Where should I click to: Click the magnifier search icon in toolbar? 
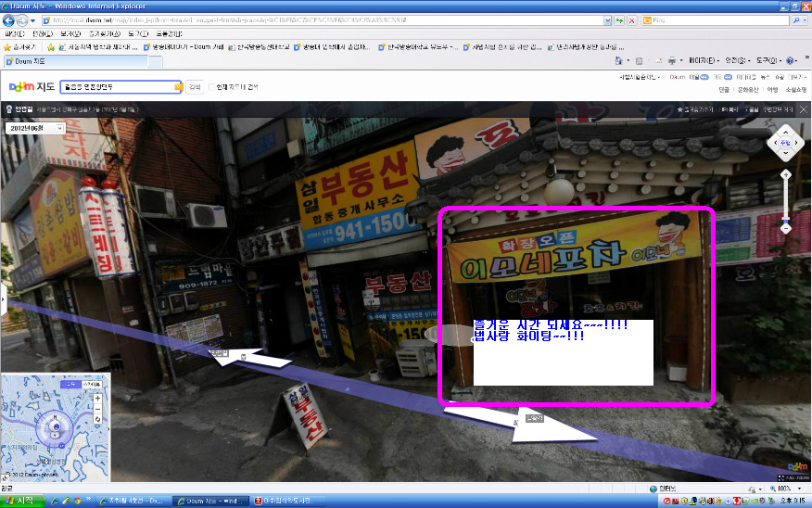point(796,20)
